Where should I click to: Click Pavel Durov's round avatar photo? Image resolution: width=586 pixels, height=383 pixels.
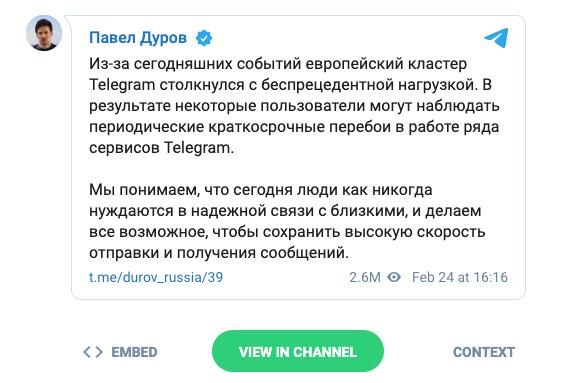click(44, 33)
